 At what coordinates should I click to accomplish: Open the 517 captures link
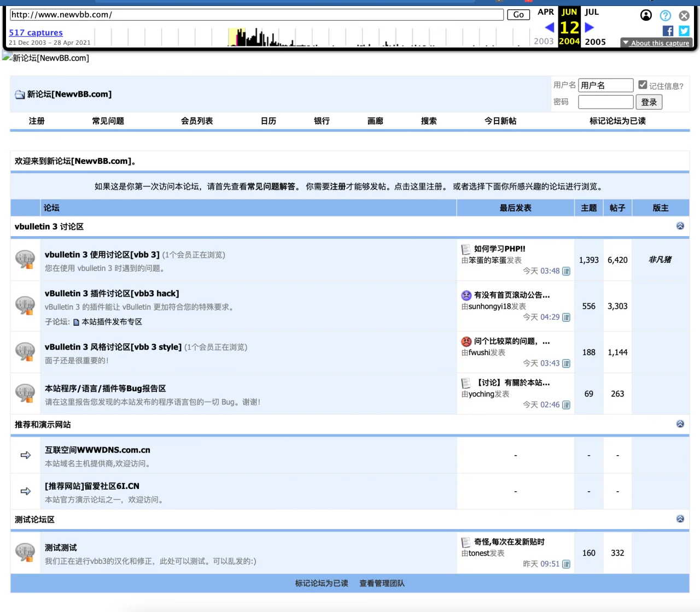tap(36, 33)
